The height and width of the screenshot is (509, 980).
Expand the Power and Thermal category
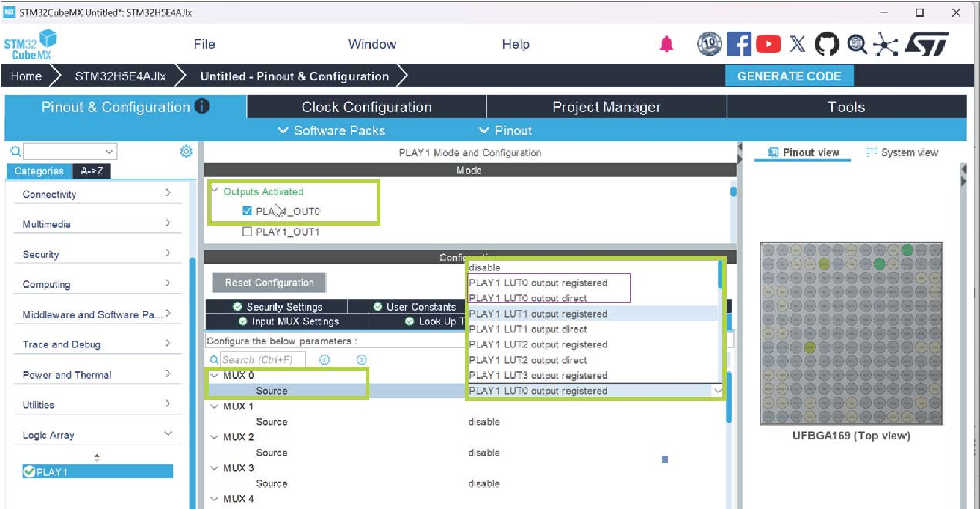(x=168, y=373)
